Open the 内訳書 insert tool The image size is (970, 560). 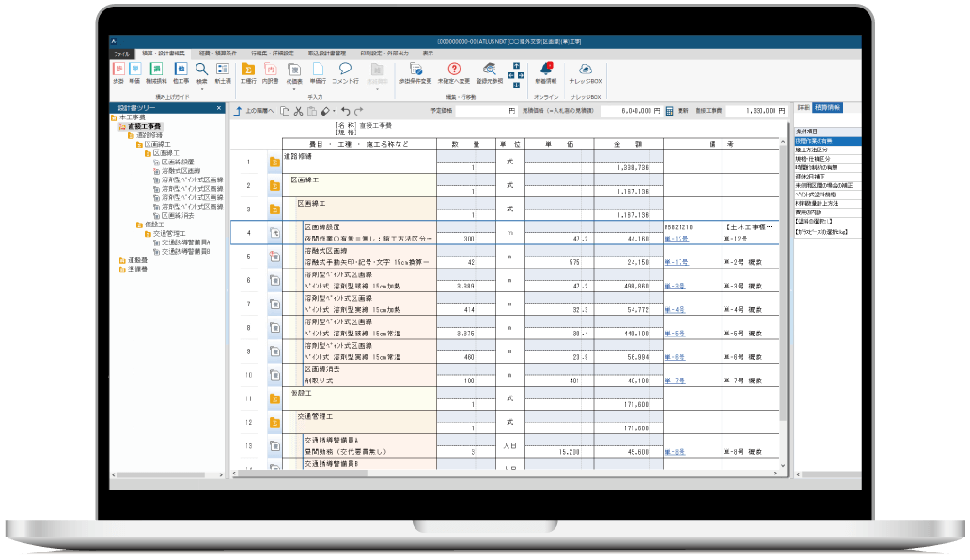pos(271,71)
